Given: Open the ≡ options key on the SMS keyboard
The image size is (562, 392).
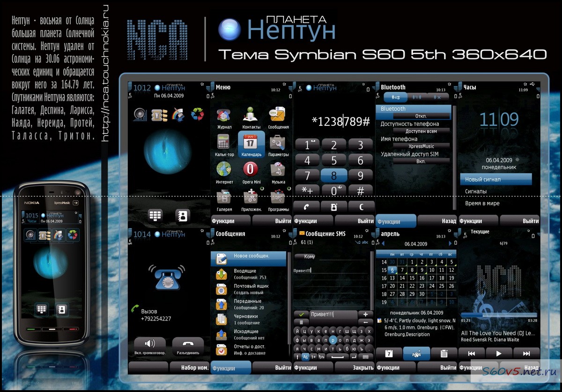Looking at the screenshot, I should [301, 322].
